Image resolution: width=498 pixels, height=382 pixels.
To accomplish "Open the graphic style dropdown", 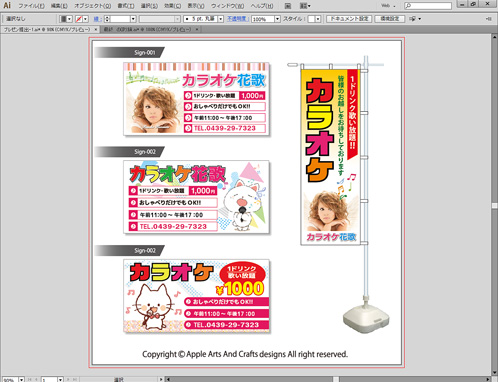I will coord(318,19).
